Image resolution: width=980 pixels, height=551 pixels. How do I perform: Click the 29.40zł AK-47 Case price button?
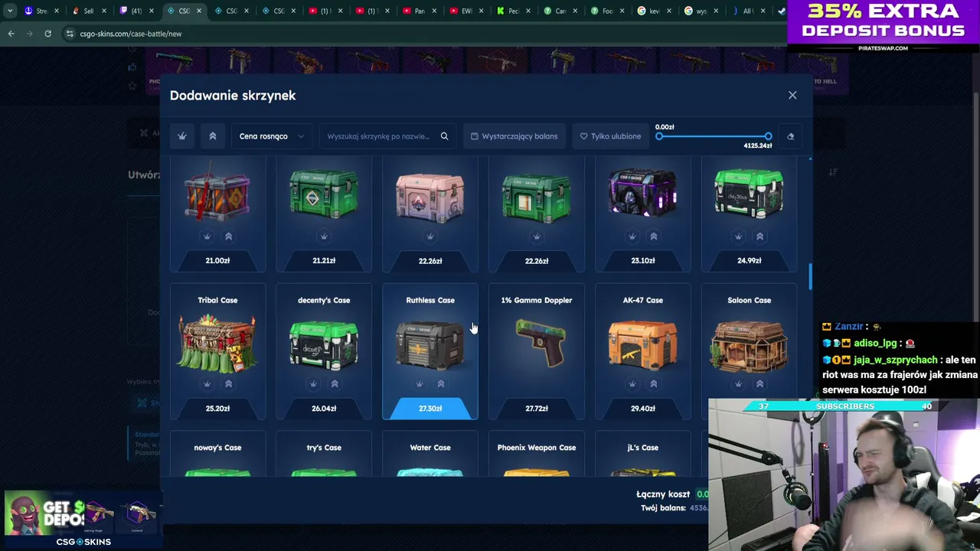click(643, 409)
